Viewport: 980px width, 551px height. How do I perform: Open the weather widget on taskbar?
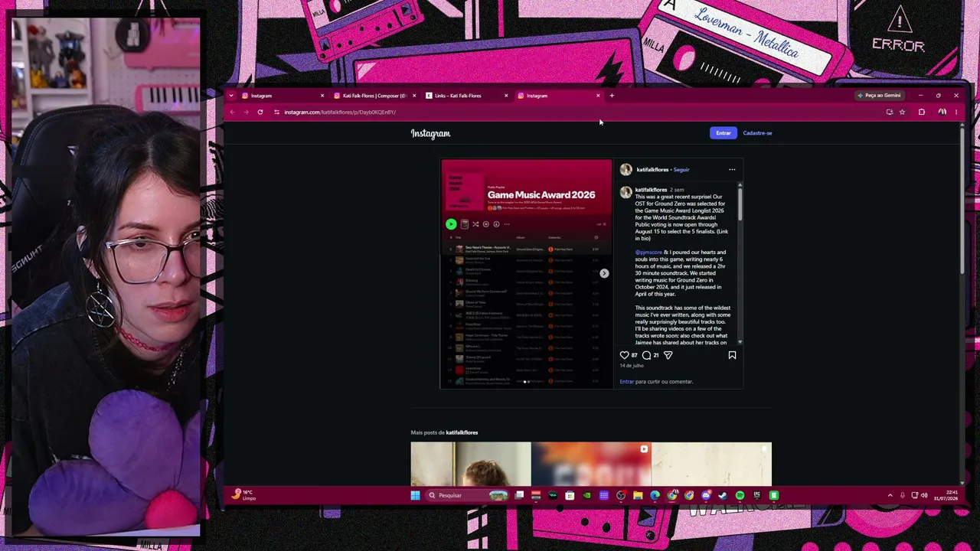point(243,496)
